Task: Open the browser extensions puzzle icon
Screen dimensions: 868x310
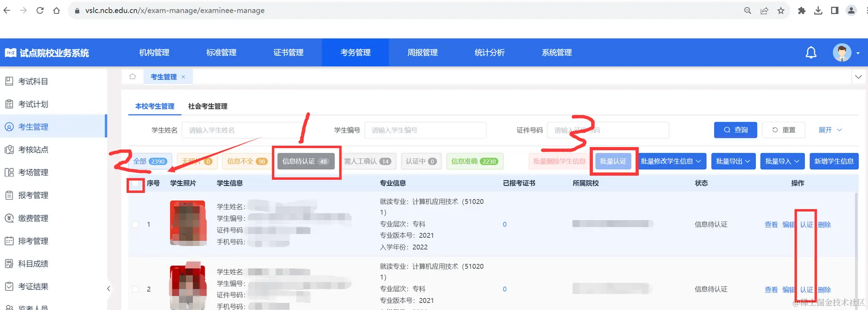Action: click(802, 10)
